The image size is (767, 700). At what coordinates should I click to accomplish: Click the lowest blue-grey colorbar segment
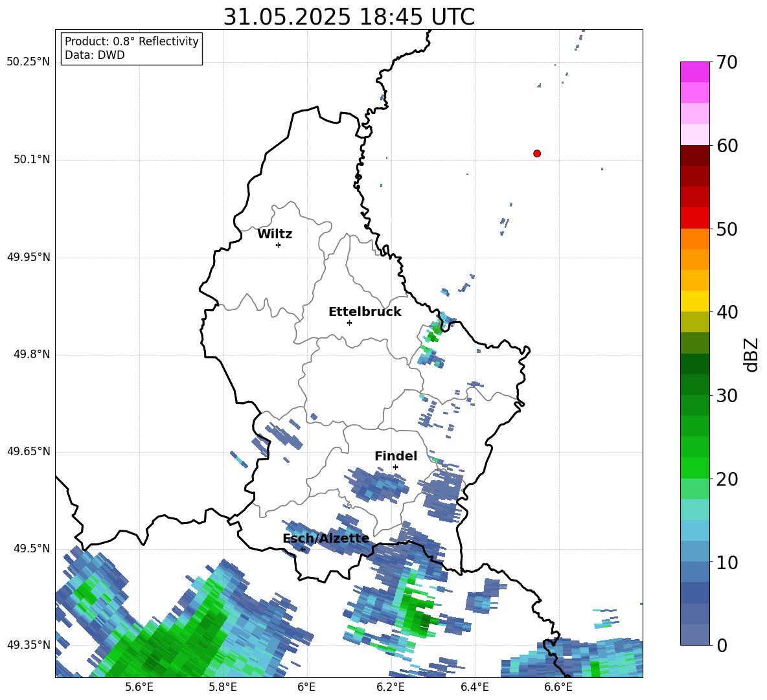[x=694, y=635]
